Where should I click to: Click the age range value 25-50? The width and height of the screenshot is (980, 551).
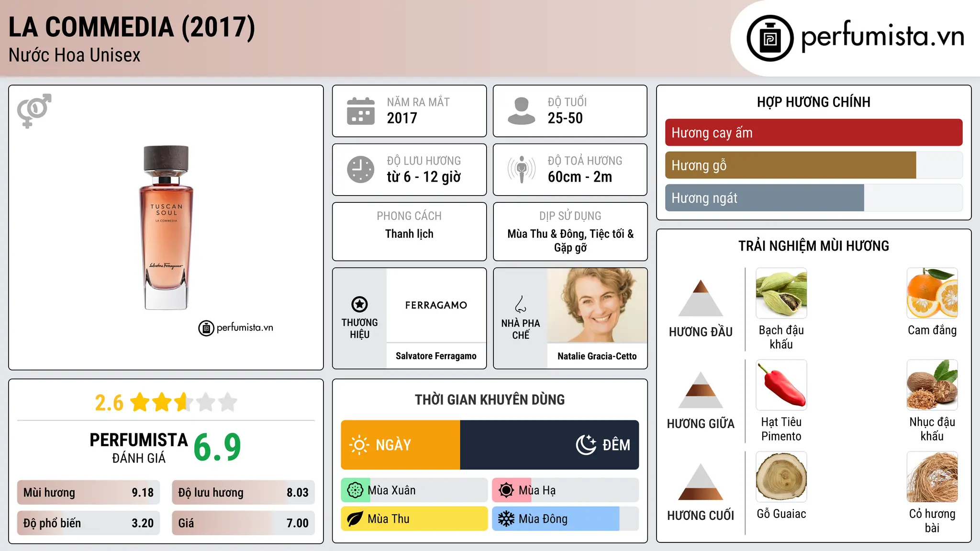(x=565, y=118)
